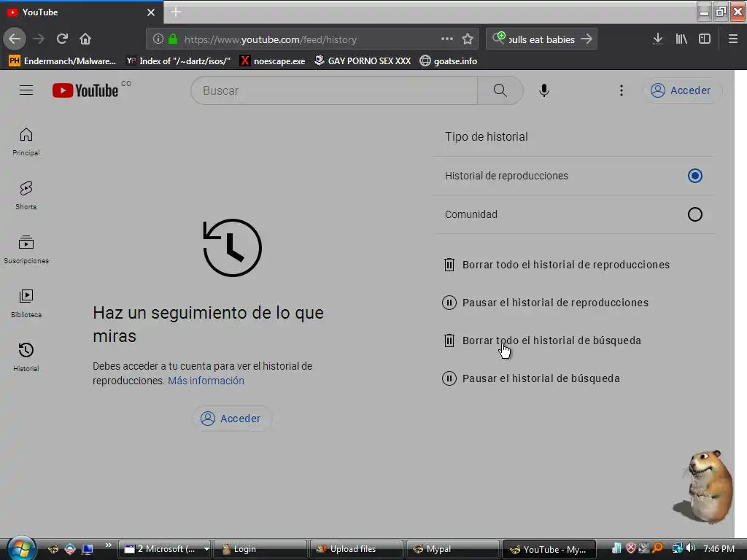Click the YouTube logo
747x560 pixels.
(x=86, y=90)
